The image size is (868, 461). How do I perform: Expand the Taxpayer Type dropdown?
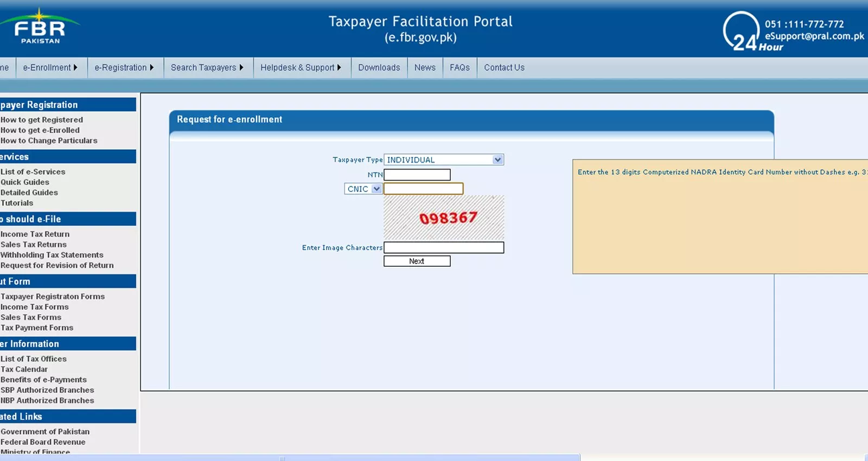pyautogui.click(x=444, y=159)
